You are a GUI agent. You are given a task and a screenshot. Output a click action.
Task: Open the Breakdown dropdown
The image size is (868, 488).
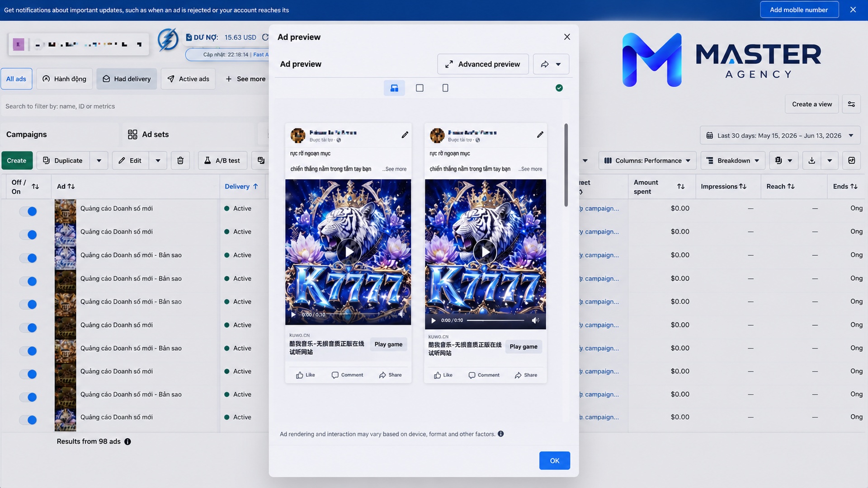coord(733,160)
